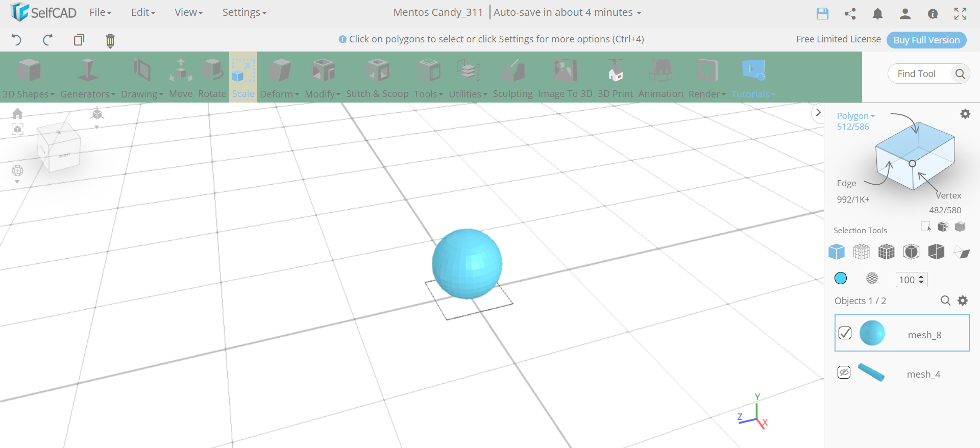Select Edge selection mode label
This screenshot has height=448, width=980.
pyautogui.click(x=846, y=183)
